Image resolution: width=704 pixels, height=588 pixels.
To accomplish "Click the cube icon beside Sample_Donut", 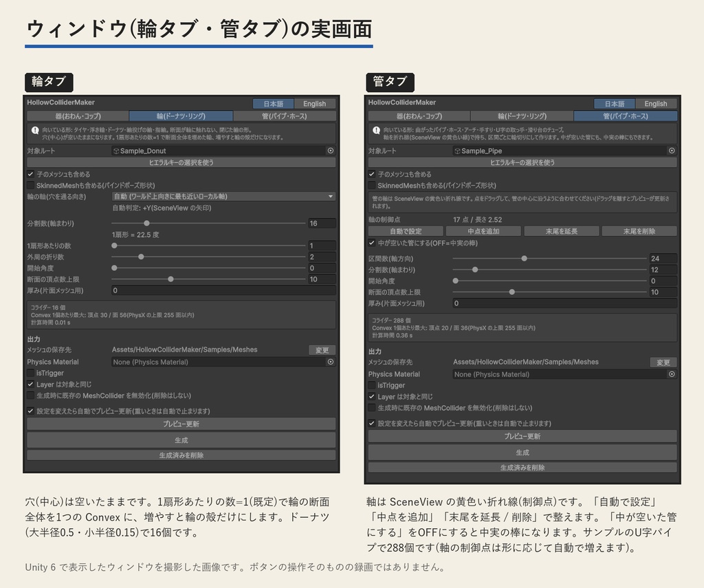I will [x=116, y=151].
